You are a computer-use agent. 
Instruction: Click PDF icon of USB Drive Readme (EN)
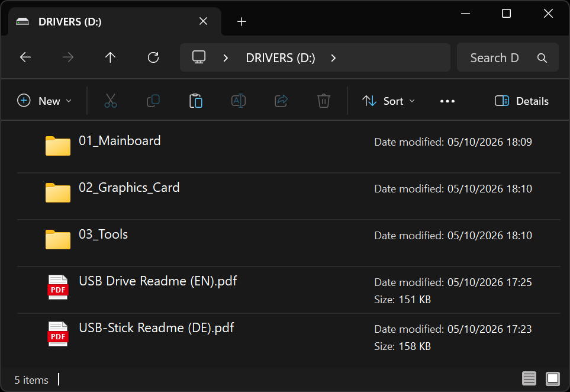coord(58,287)
